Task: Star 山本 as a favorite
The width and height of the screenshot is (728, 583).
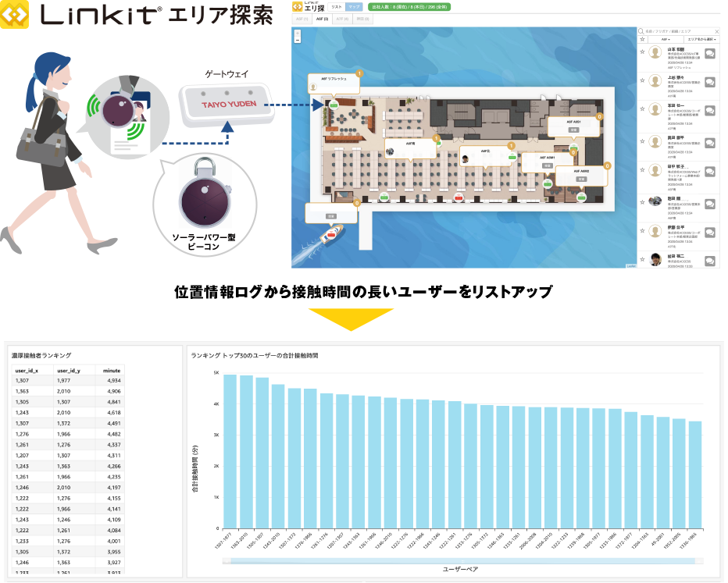Action: [643, 52]
